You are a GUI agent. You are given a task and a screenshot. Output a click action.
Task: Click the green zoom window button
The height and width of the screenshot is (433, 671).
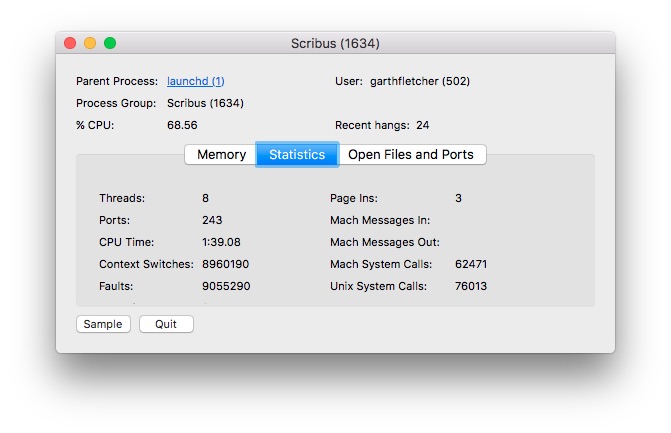(x=110, y=43)
